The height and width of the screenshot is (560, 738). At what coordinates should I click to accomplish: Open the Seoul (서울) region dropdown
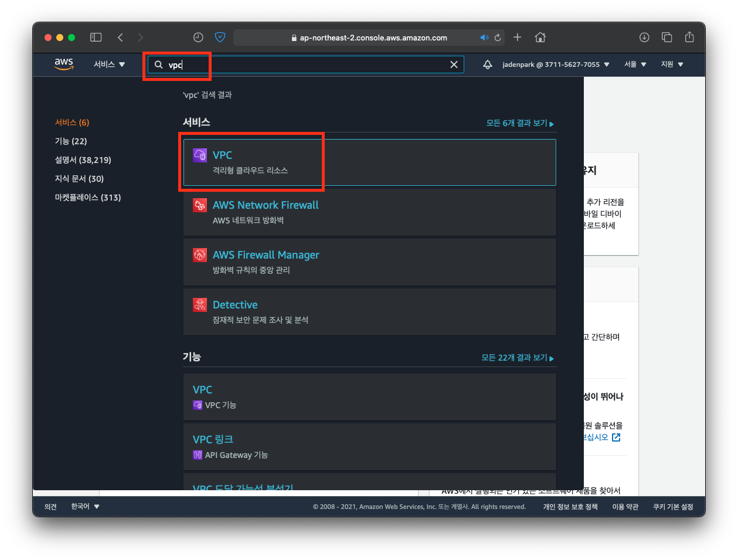tap(635, 65)
